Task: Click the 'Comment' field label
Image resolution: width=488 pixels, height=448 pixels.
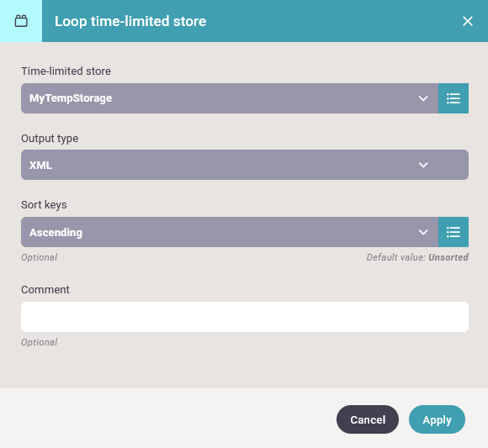Action: pyautogui.click(x=45, y=289)
